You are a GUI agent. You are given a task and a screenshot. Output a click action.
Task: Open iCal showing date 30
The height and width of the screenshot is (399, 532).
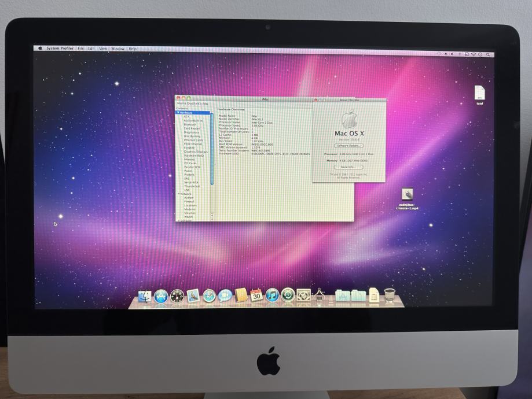(x=256, y=295)
